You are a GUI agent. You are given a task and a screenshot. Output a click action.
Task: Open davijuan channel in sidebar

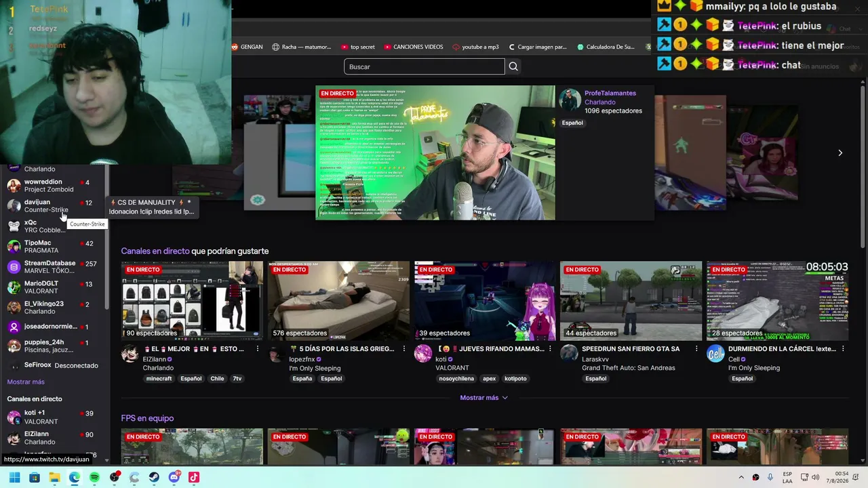pyautogui.click(x=54, y=206)
